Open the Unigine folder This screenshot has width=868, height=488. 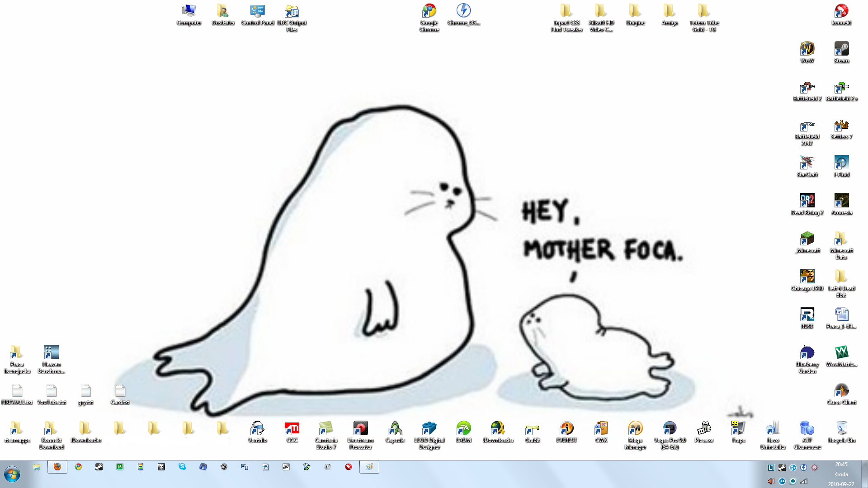tap(636, 15)
